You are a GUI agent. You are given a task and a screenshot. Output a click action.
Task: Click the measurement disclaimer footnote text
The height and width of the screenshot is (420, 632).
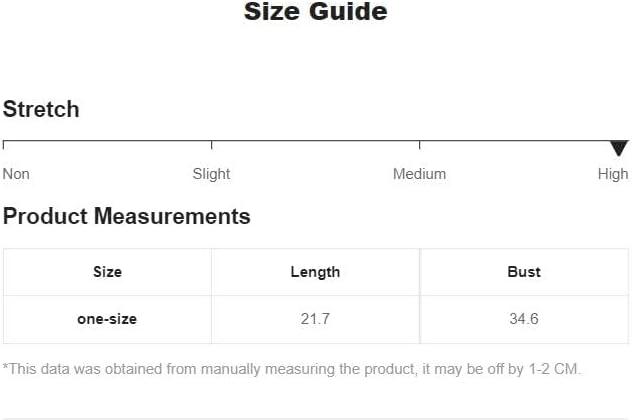292,369
